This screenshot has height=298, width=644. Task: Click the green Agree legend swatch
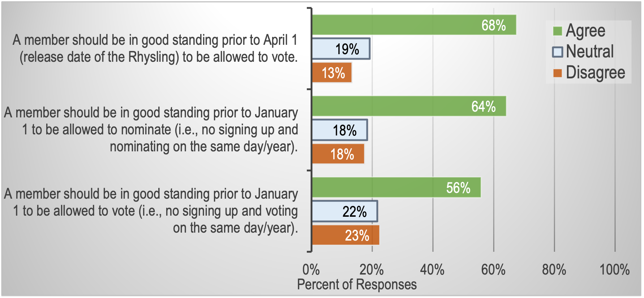click(558, 31)
